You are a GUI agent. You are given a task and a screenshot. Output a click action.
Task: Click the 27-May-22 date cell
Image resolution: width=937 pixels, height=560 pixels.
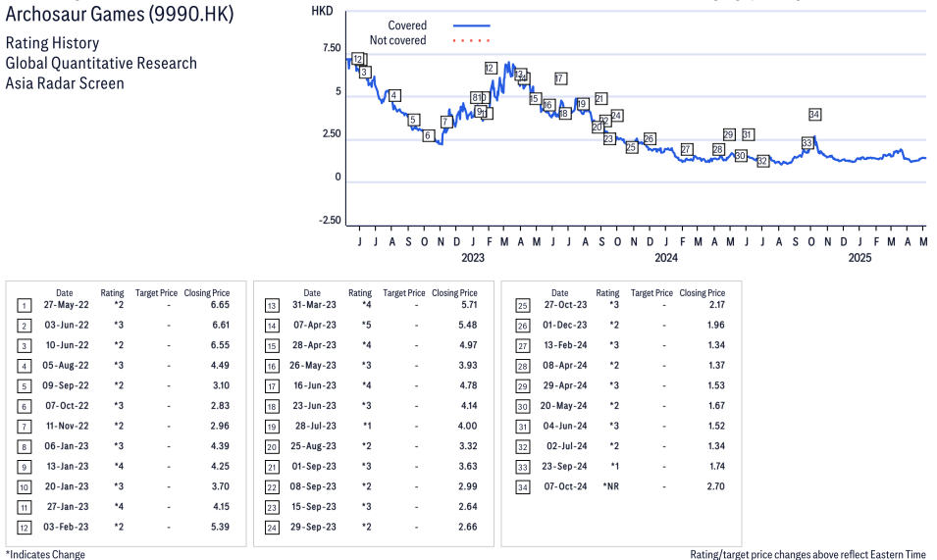tap(67, 304)
